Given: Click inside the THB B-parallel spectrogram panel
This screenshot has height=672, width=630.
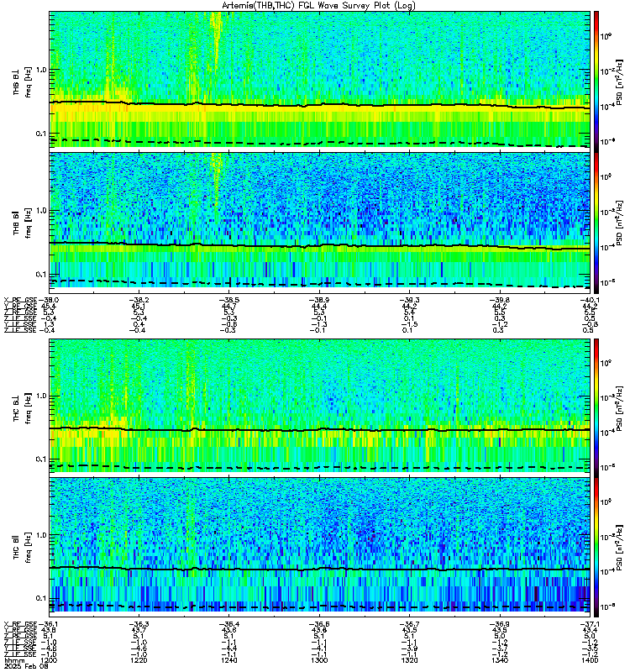Looking at the screenshot, I should point(320,223).
